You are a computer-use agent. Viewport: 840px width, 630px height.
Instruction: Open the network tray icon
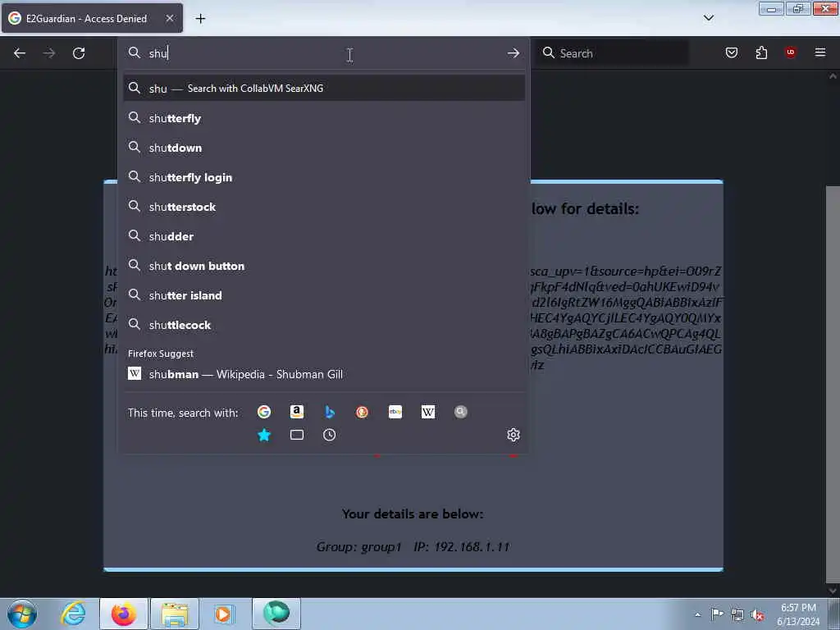pos(737,615)
